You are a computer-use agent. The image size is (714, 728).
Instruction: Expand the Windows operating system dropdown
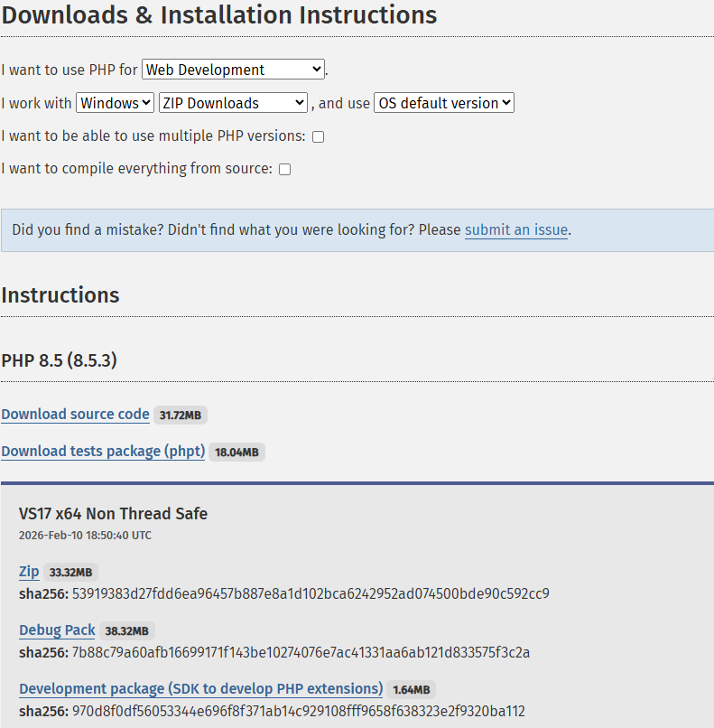115,103
